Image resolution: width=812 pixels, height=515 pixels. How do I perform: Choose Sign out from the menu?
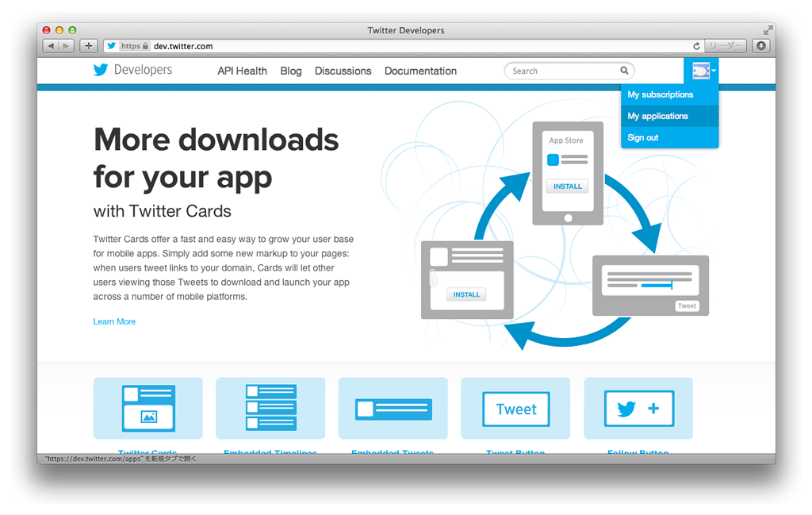(x=669, y=137)
